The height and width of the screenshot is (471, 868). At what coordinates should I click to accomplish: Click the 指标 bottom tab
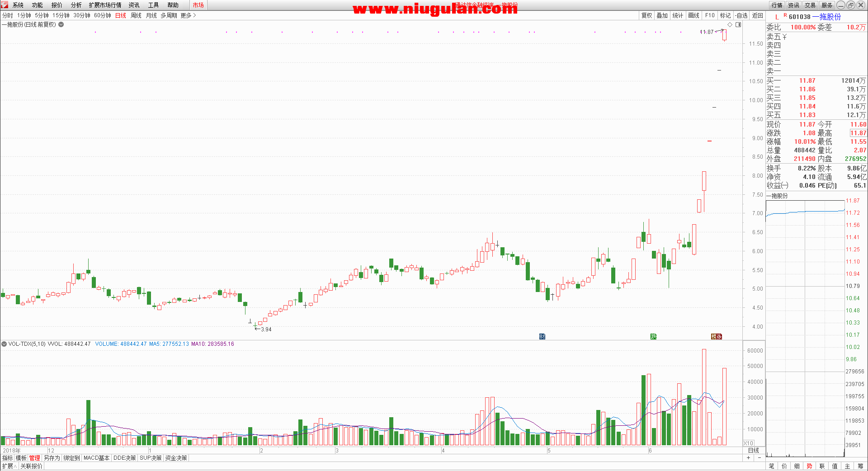[8, 458]
